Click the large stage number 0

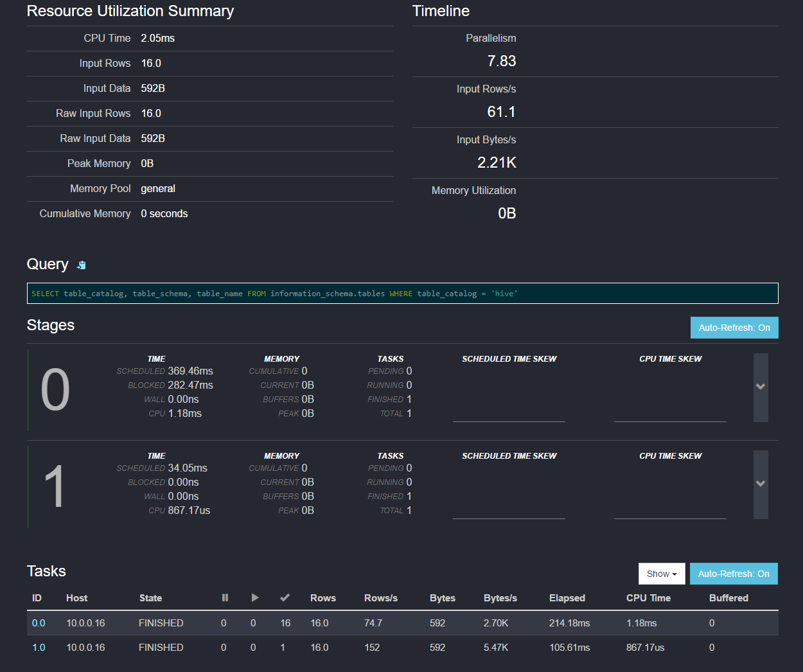(55, 390)
